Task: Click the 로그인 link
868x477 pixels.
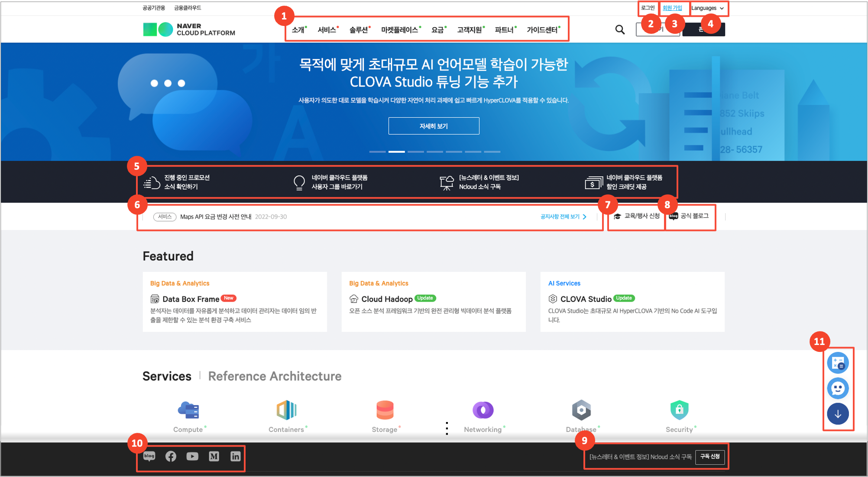Action: 648,8
